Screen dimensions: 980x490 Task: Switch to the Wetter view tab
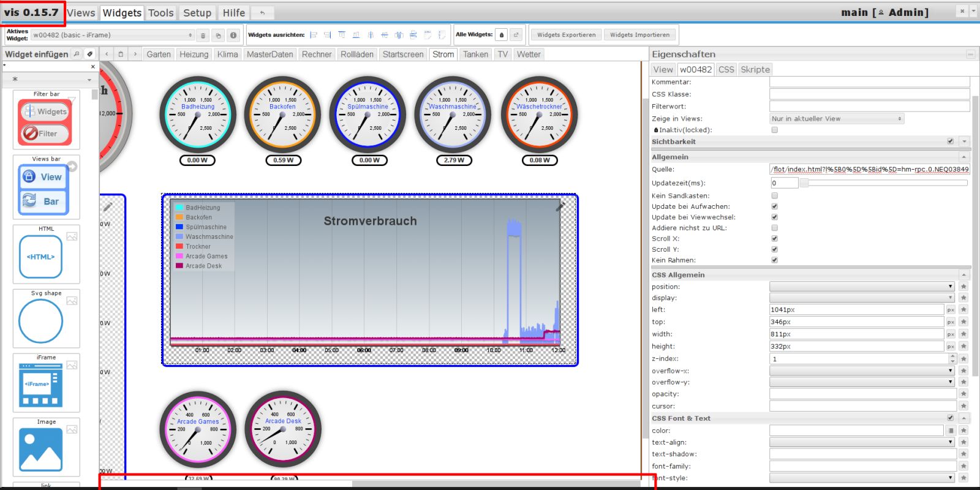click(x=529, y=55)
